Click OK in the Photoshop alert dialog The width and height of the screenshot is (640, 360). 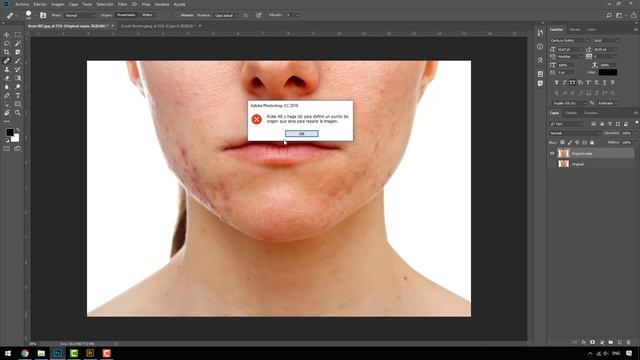pyautogui.click(x=302, y=133)
